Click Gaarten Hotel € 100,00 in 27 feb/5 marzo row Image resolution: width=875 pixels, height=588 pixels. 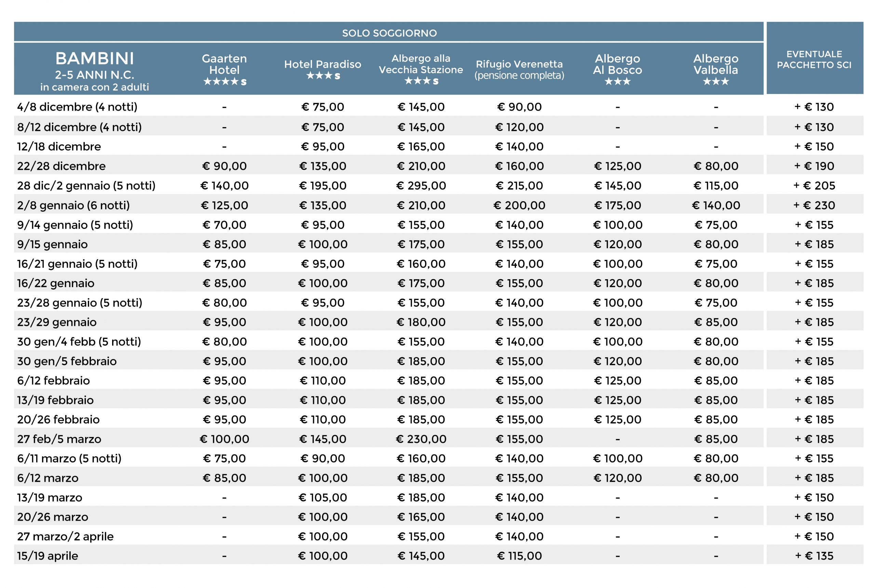tap(224, 439)
